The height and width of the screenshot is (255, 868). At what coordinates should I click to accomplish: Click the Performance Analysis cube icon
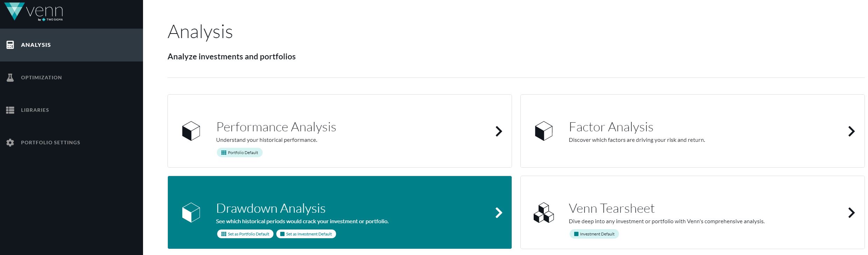[191, 131]
